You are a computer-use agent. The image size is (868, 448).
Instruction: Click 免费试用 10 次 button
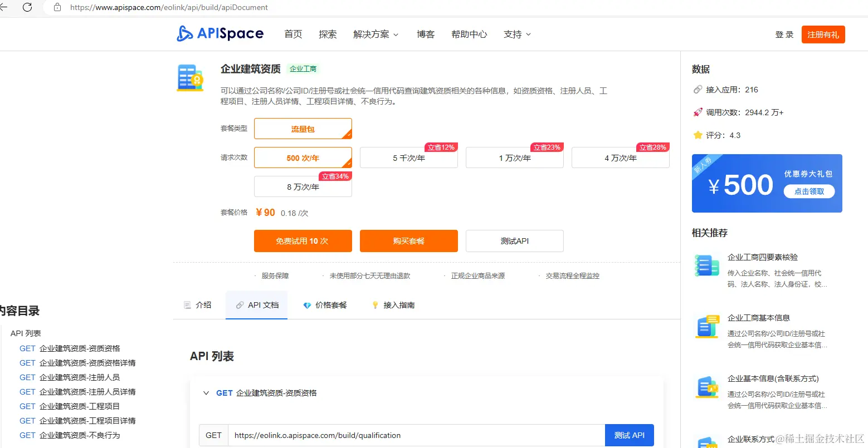[303, 241]
